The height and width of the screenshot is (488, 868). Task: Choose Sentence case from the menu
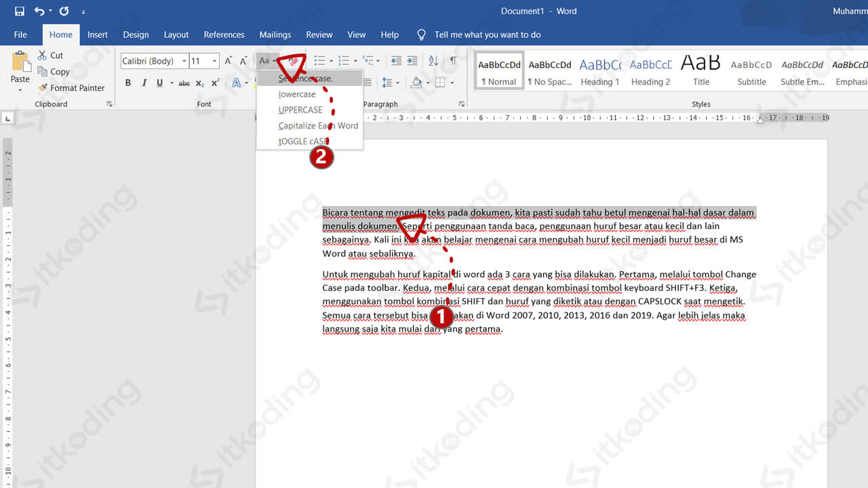309,79
